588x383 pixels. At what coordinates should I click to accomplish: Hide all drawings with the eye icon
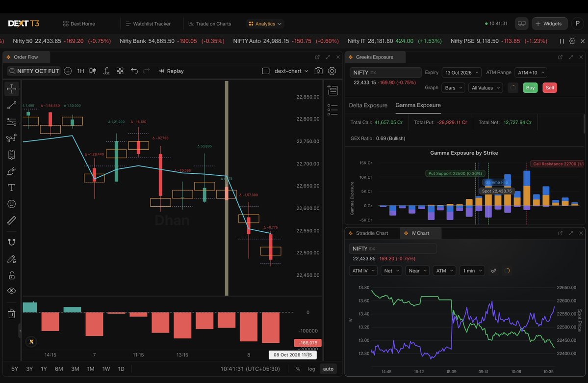click(12, 291)
